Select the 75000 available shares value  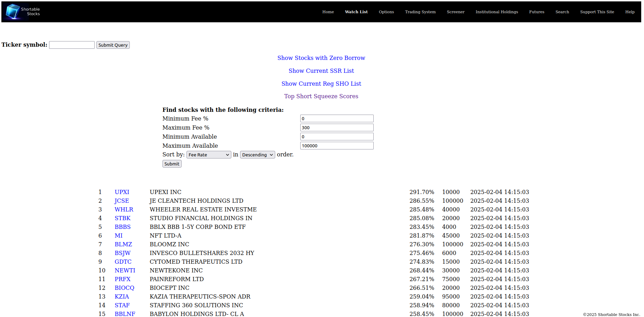(451, 279)
